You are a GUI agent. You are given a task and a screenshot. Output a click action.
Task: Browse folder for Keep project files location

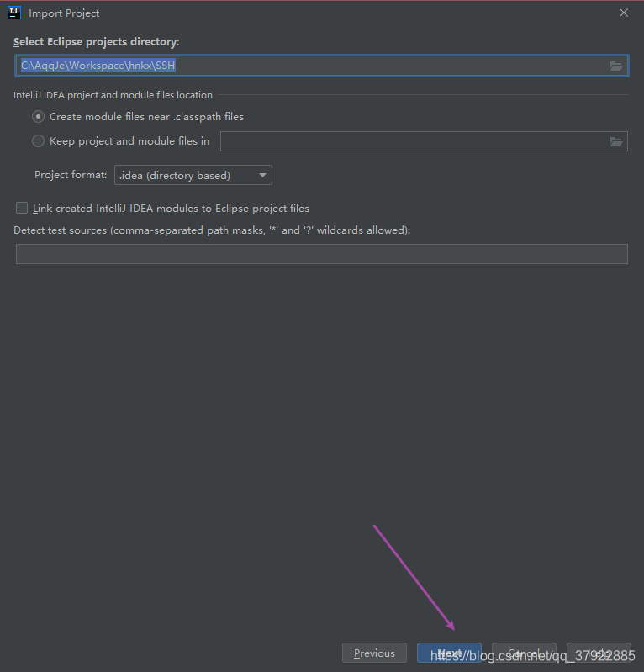(x=616, y=141)
